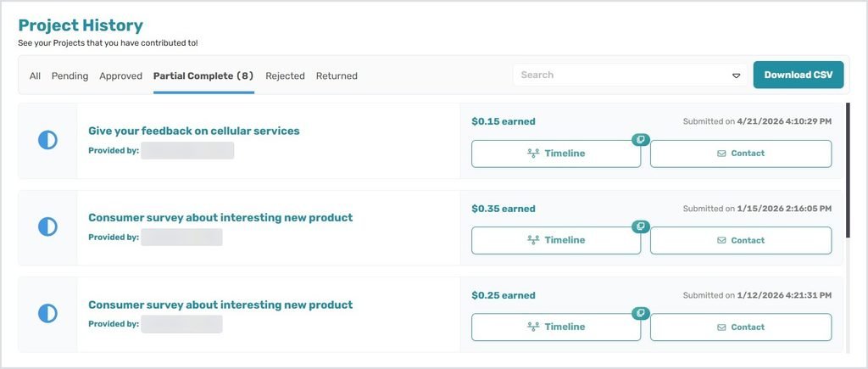Click the 'Project History' heading
The image size is (868, 369).
click(x=81, y=25)
